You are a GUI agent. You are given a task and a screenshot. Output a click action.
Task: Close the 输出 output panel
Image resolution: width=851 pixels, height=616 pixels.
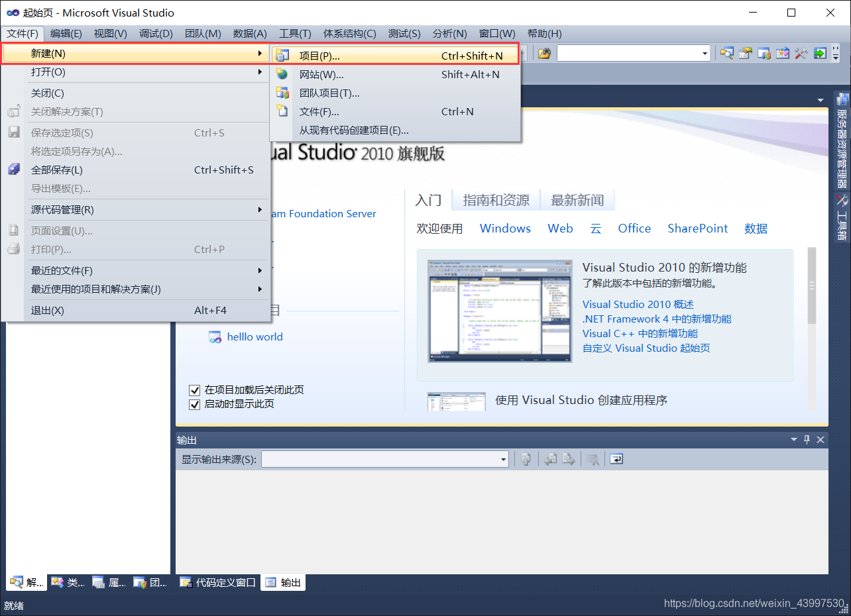[821, 440]
